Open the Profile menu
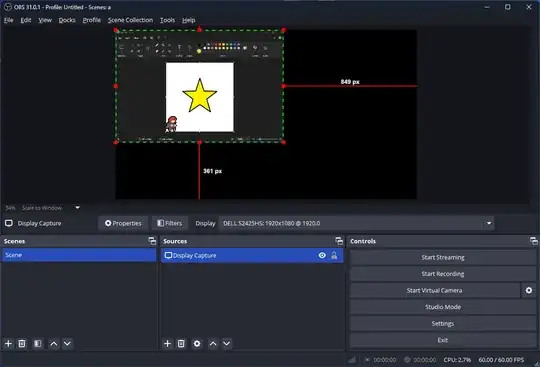 point(92,20)
